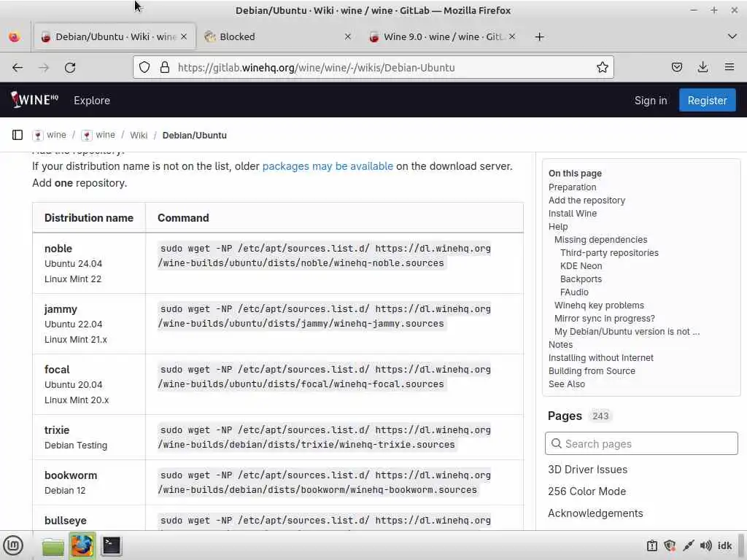Click the Firefox View icon in tab bar
Viewport: 747px width, 560px height.
15,36
